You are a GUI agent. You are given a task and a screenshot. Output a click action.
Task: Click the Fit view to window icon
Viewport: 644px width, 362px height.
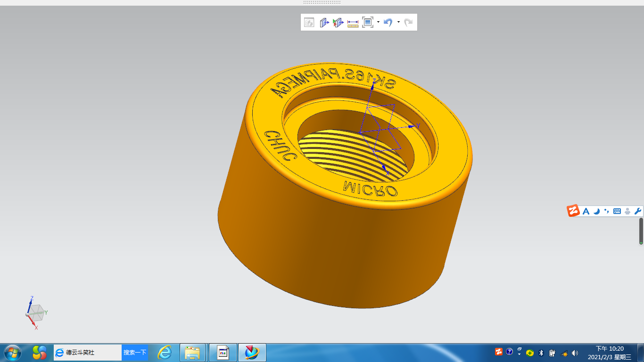[x=368, y=22]
